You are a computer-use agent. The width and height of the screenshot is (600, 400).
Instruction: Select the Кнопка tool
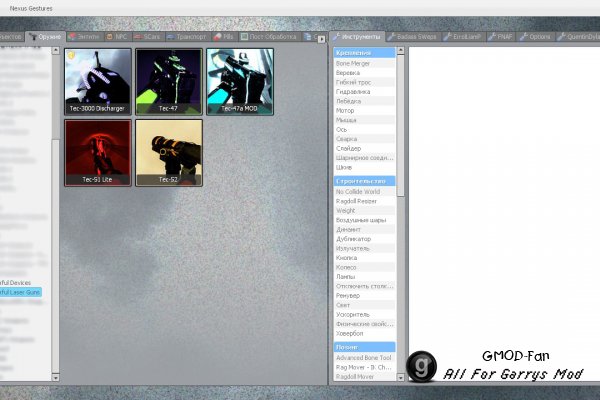coord(364,258)
